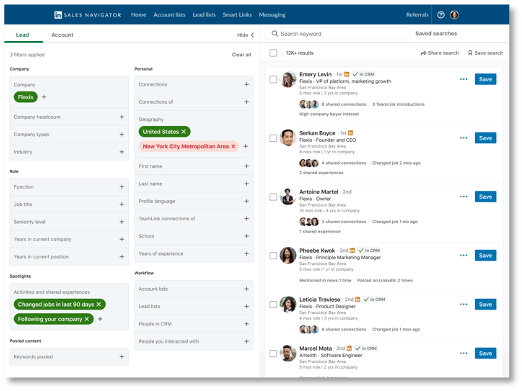Select Marcel Mata's checkbox
522x391 pixels.
point(273,353)
